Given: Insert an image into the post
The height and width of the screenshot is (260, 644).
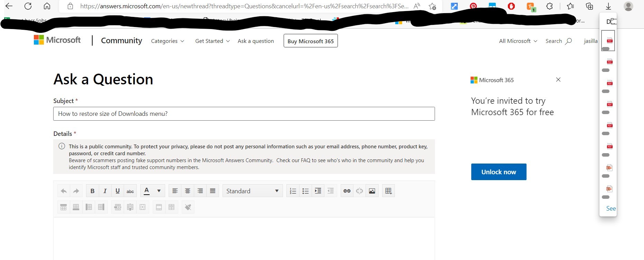Looking at the screenshot, I should pos(372,191).
